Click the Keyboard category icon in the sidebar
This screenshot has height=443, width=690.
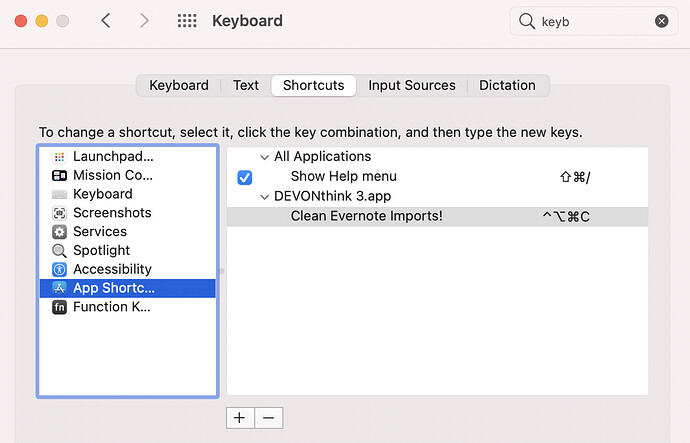pyautogui.click(x=59, y=194)
